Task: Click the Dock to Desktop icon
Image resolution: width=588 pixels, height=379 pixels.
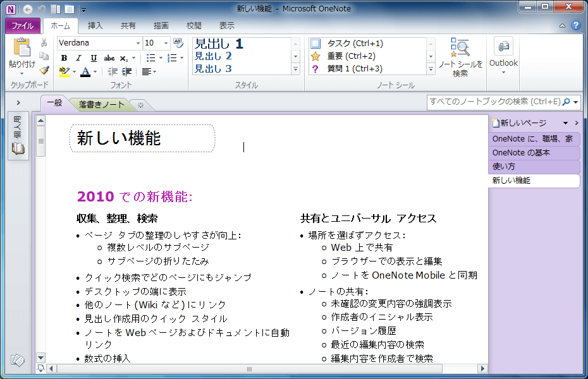Action: point(56,9)
